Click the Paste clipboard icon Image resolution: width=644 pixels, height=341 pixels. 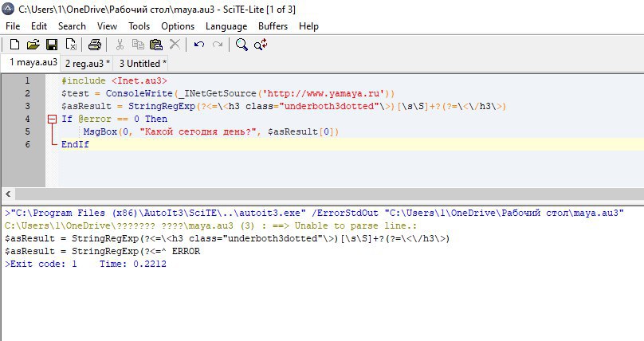156,45
